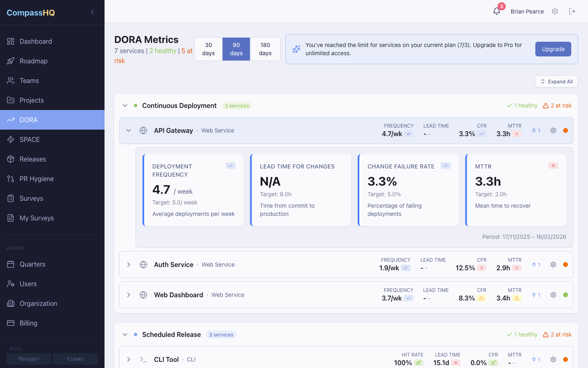The width and height of the screenshot is (588, 368).
Task: Click the Expand All button
Action: click(x=556, y=81)
